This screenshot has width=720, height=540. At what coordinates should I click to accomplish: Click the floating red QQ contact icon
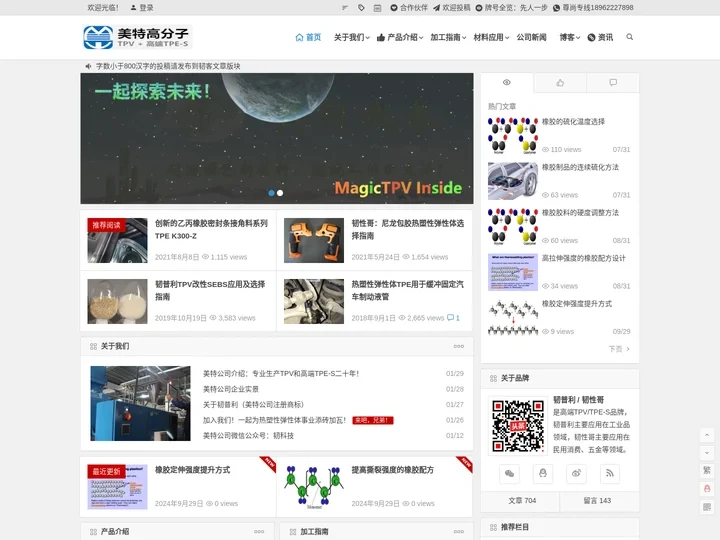(707, 489)
